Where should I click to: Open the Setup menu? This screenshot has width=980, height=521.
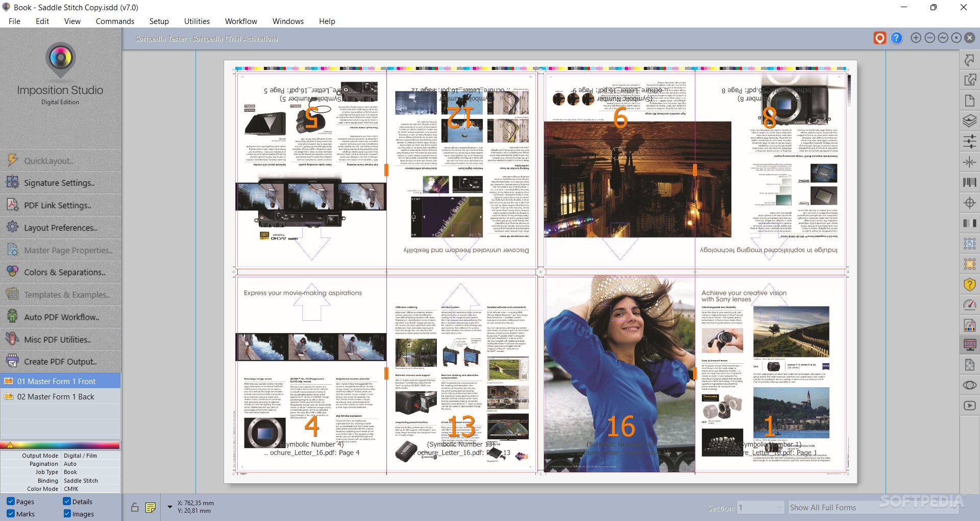[x=159, y=21]
